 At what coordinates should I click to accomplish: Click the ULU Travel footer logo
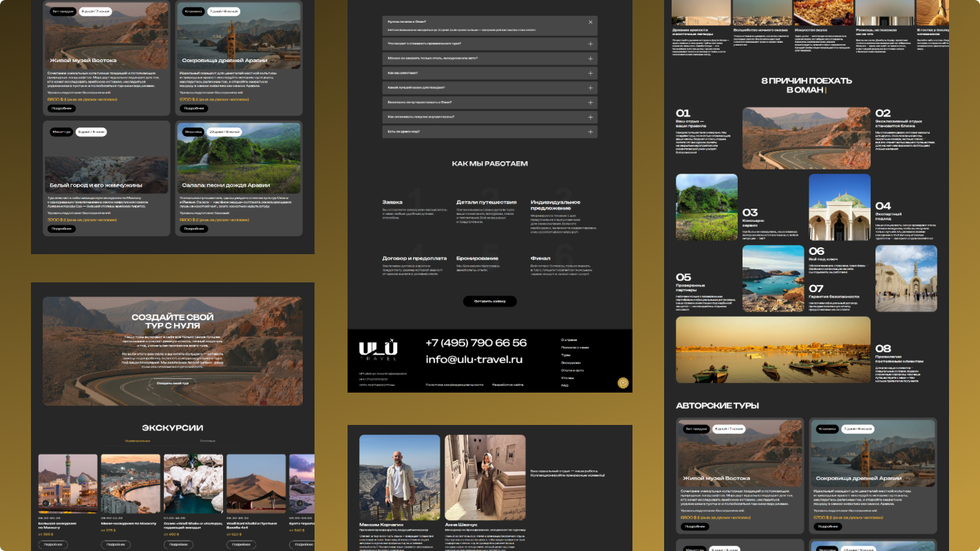pos(378,349)
